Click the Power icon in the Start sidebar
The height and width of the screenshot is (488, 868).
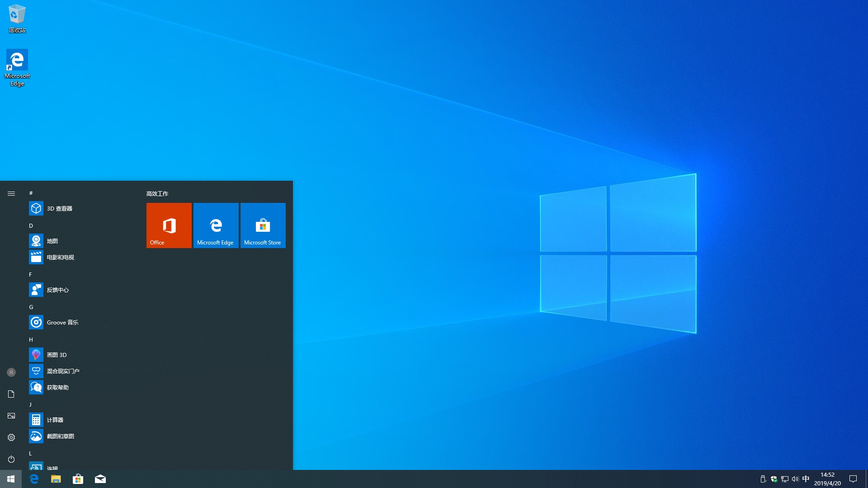(x=11, y=459)
